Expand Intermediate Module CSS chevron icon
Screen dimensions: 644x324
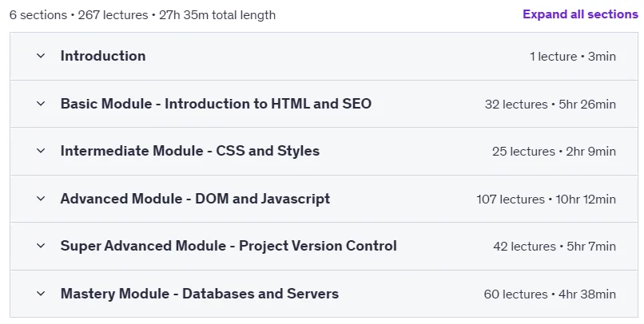tap(41, 151)
